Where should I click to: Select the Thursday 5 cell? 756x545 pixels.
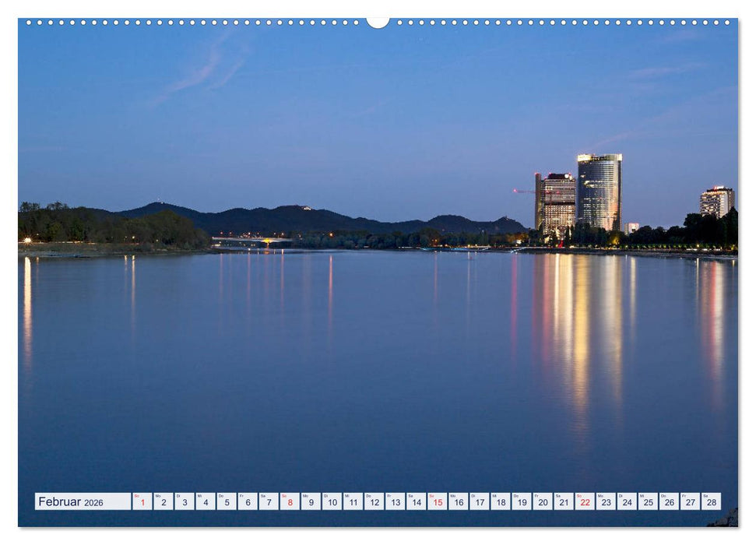tap(229, 502)
